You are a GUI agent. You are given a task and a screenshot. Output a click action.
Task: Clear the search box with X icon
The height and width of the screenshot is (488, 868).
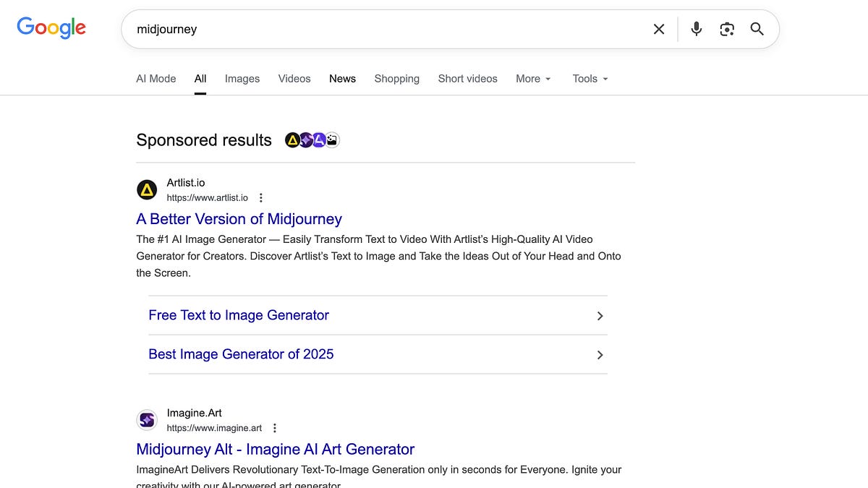click(659, 29)
